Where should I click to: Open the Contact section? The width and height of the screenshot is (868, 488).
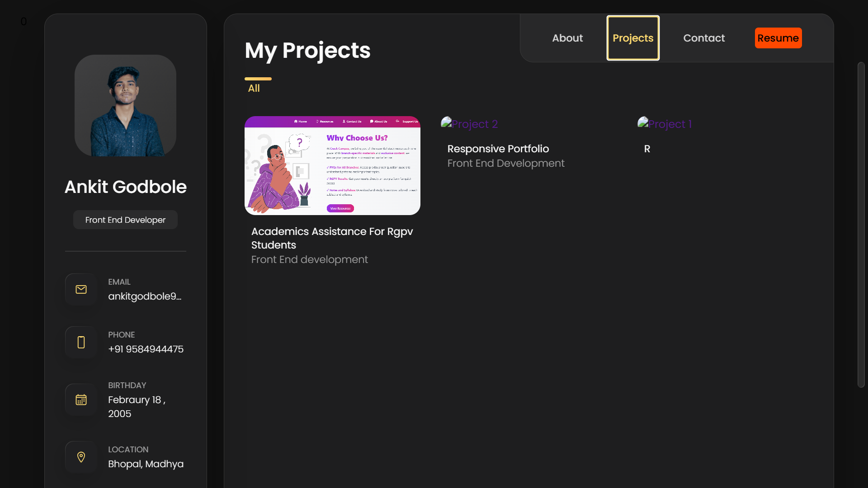pyautogui.click(x=704, y=38)
